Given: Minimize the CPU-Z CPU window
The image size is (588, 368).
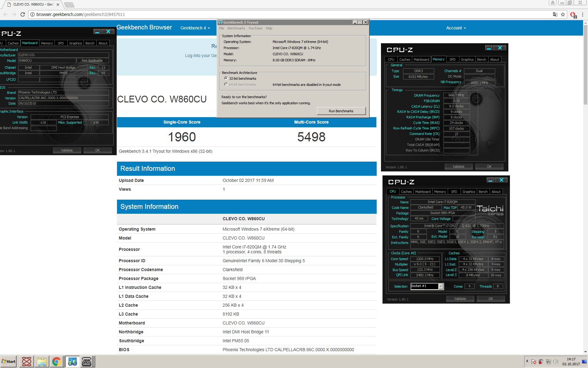Looking at the screenshot, I should point(490,180).
